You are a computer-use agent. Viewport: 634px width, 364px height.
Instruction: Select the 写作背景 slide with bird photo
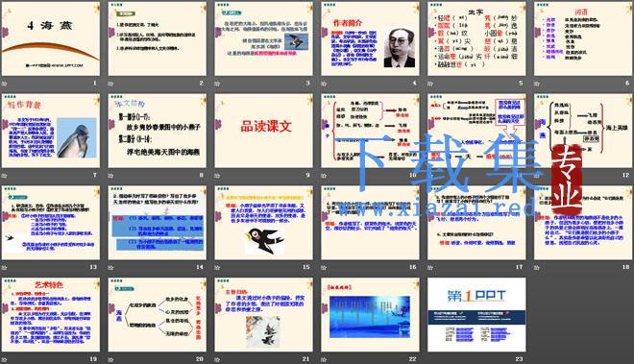(x=51, y=131)
